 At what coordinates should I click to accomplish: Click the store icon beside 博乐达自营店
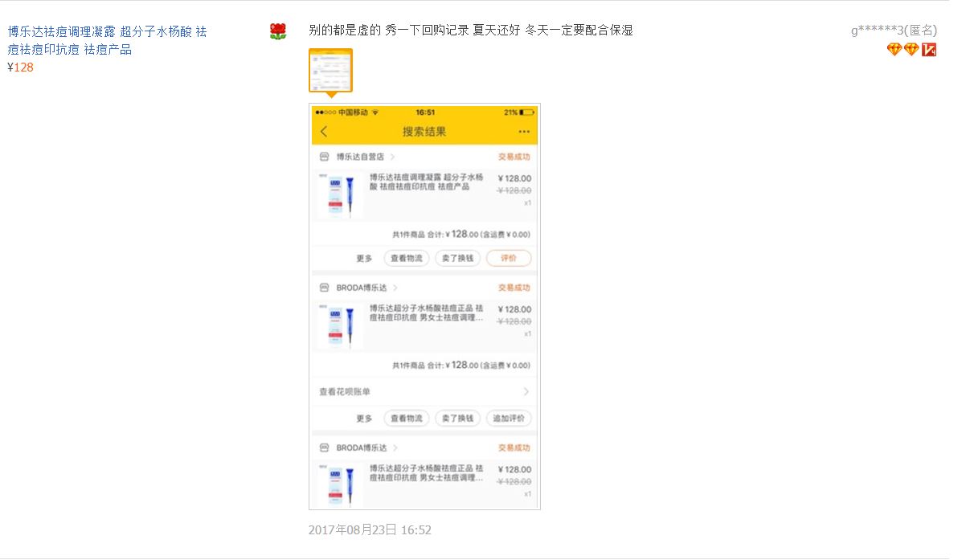(324, 157)
